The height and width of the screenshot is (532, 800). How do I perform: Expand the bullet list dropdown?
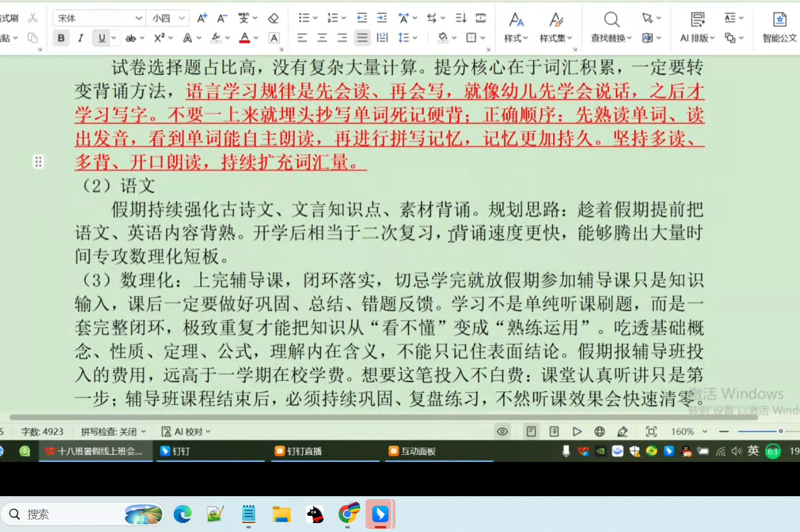[x=315, y=18]
